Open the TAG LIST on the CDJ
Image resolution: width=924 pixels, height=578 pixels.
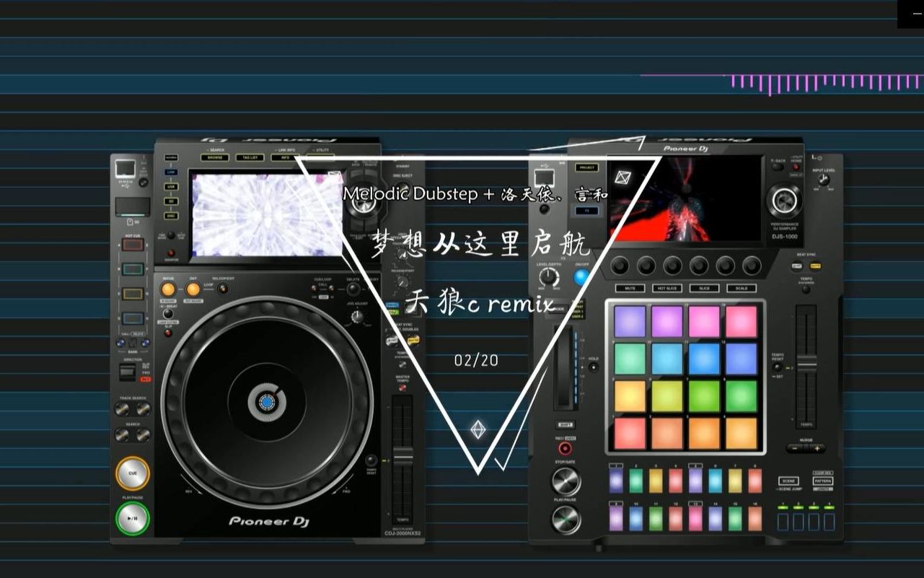(250, 157)
